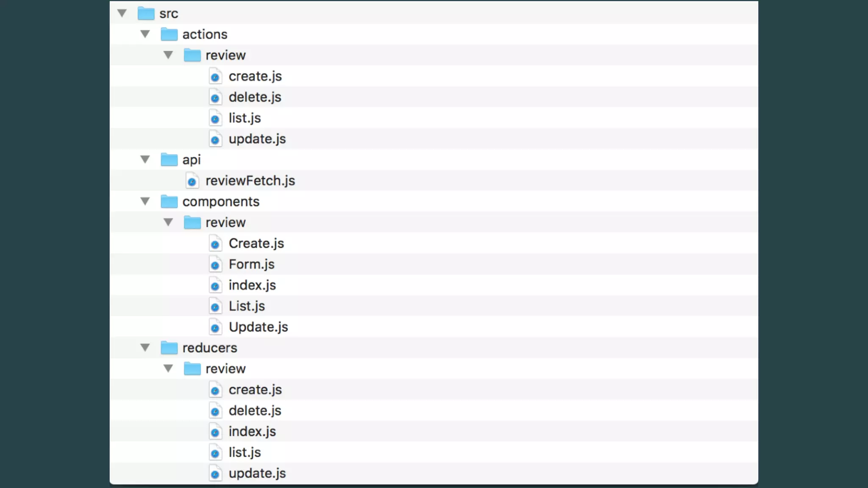The height and width of the screenshot is (488, 868).
Task: Select update.js in actions review
Action: pos(257,139)
